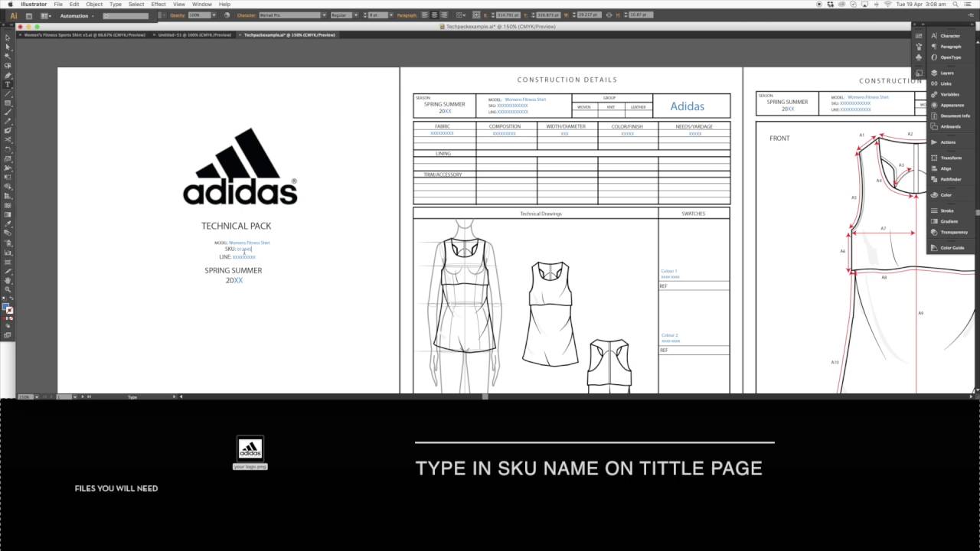Click the width value input field
The height and width of the screenshot is (551, 980).
[590, 15]
